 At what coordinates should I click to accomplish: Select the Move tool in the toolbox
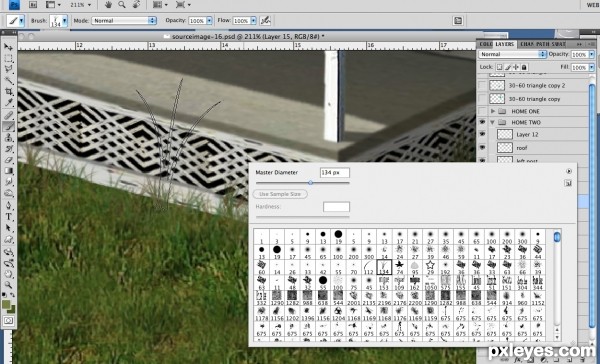pyautogui.click(x=8, y=47)
